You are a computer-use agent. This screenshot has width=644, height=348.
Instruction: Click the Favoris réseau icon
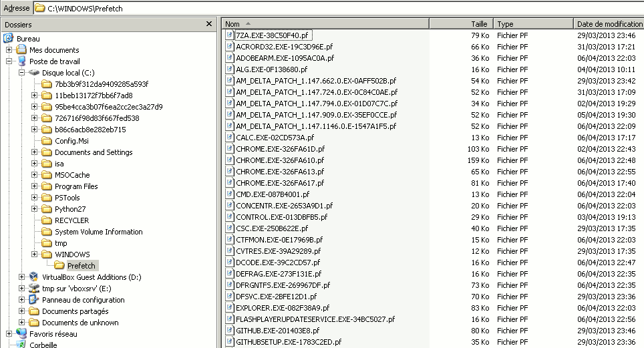(x=21, y=334)
